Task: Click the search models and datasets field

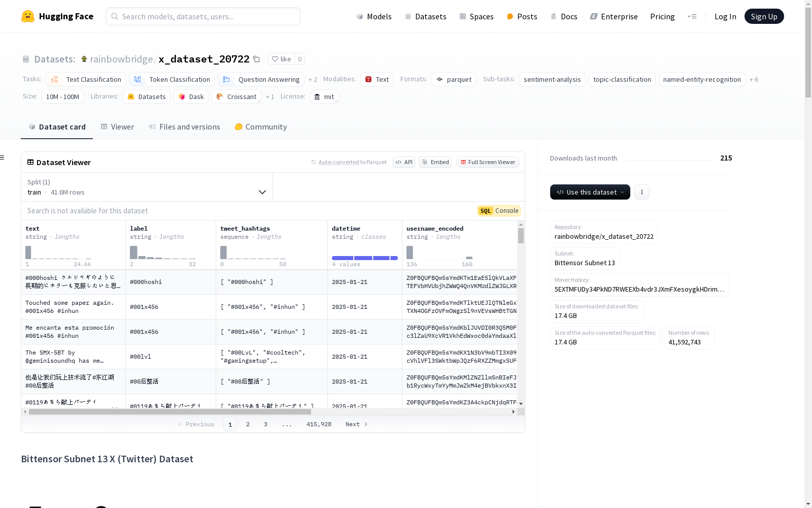Action: [x=203, y=16]
